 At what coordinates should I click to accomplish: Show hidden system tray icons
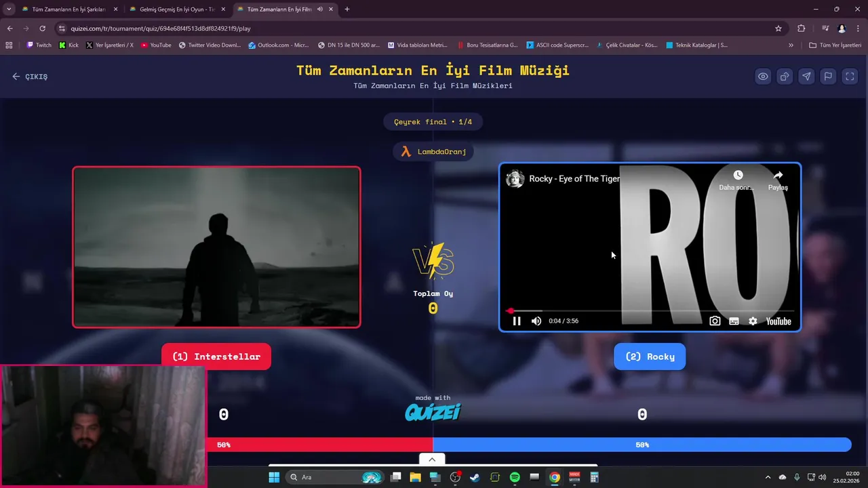(768, 477)
